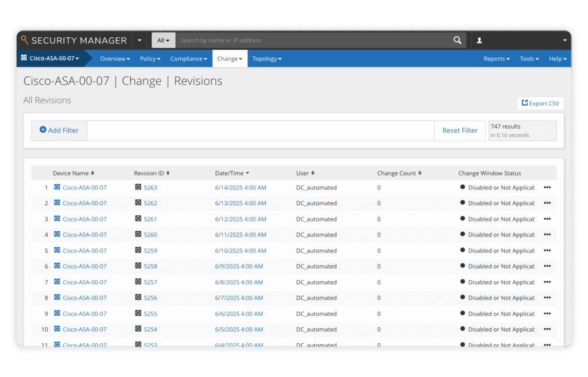Sort by User column
588x377 pixels.
pos(305,173)
